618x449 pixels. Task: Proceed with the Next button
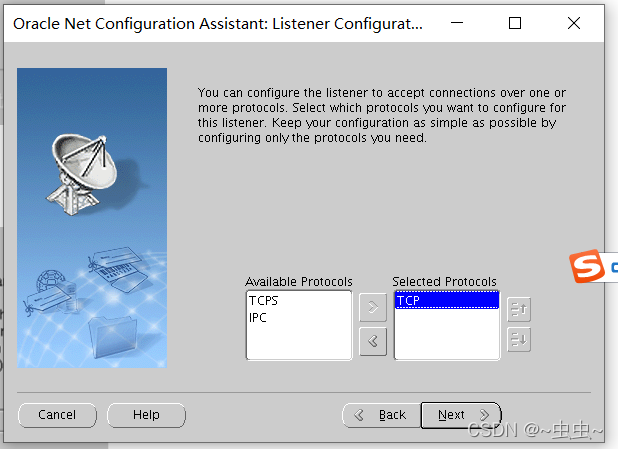point(460,415)
